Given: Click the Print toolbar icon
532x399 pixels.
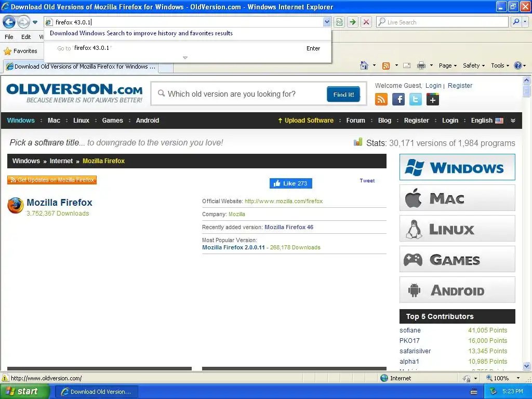Looking at the screenshot, I should [421, 65].
